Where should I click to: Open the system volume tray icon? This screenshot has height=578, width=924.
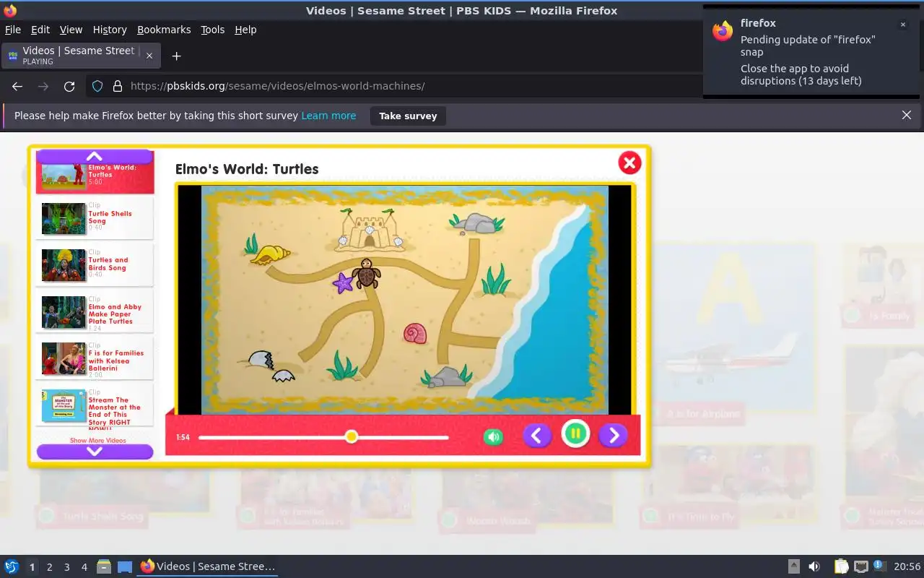click(814, 567)
